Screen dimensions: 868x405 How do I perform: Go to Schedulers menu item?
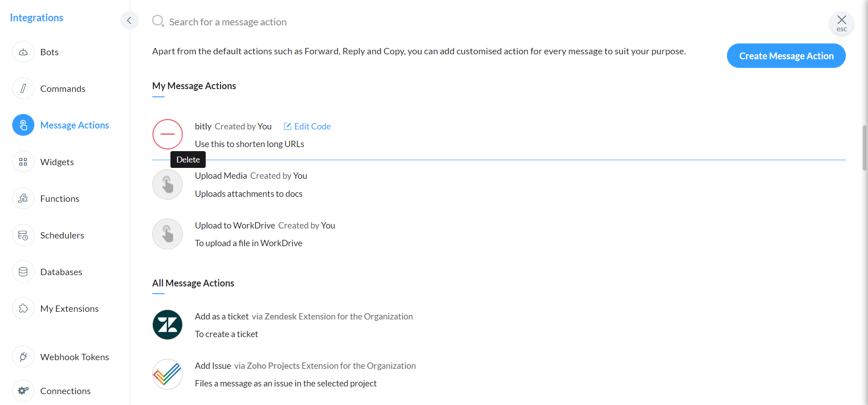[62, 235]
